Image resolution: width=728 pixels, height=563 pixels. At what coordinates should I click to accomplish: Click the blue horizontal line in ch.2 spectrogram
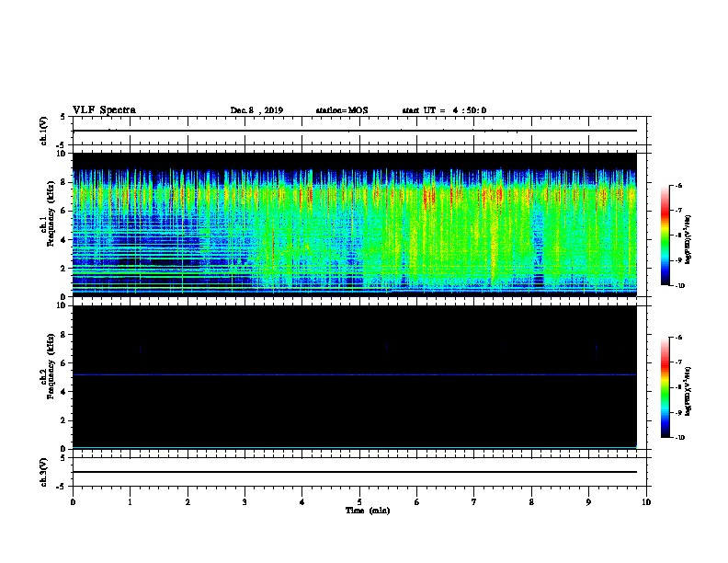pos(355,374)
